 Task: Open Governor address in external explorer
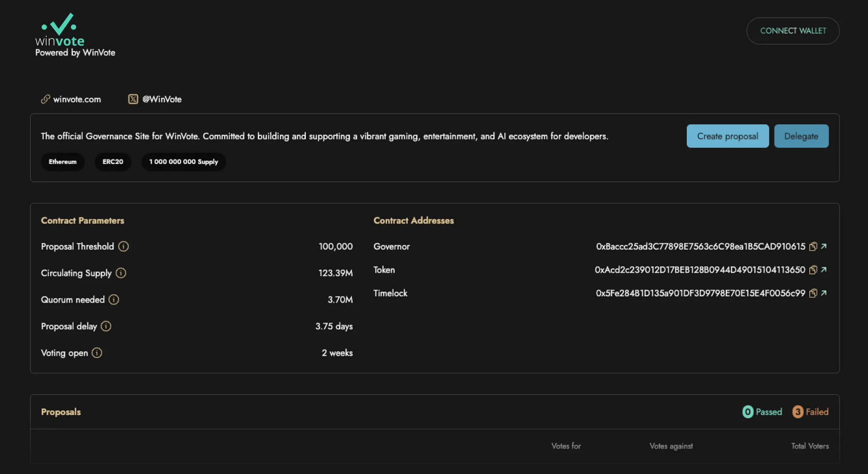[824, 246]
